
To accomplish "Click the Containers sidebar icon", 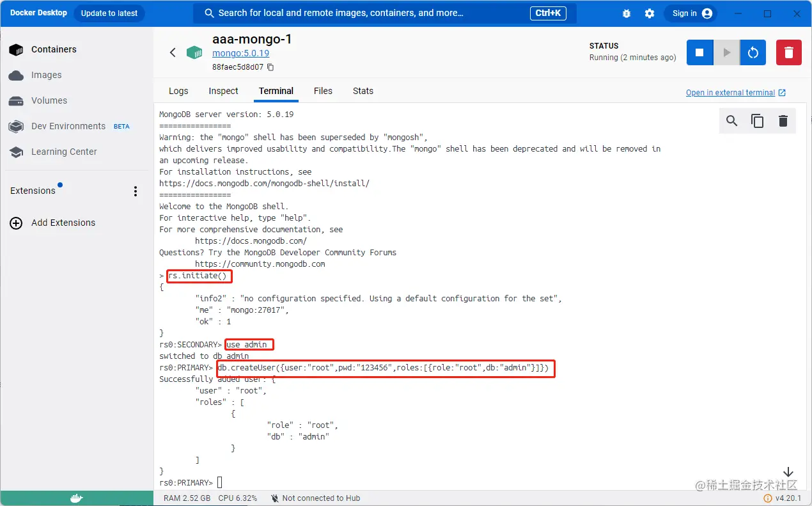I will [x=16, y=49].
